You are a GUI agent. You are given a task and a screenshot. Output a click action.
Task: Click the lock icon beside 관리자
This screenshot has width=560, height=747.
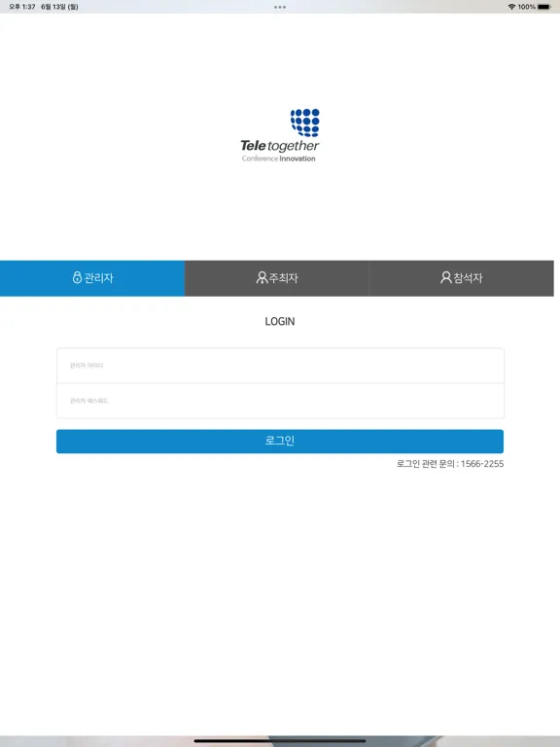(x=77, y=277)
